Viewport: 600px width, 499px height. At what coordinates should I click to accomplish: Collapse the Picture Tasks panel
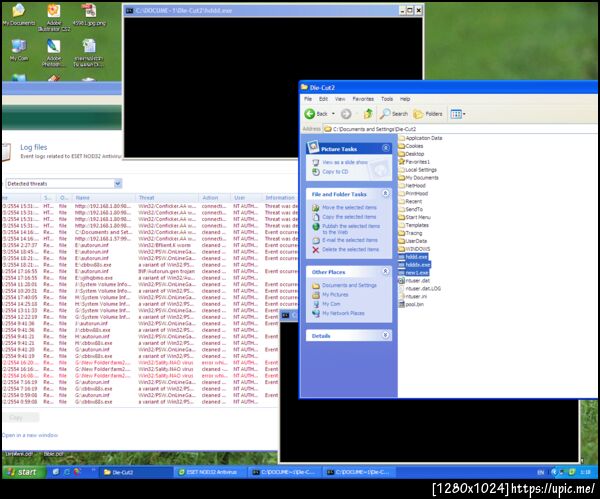tap(386, 148)
